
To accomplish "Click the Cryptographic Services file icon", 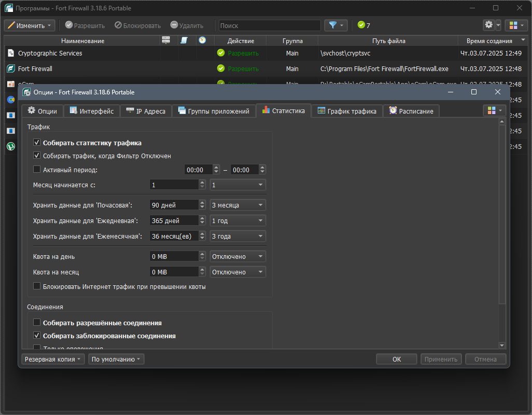I will 11,53.
